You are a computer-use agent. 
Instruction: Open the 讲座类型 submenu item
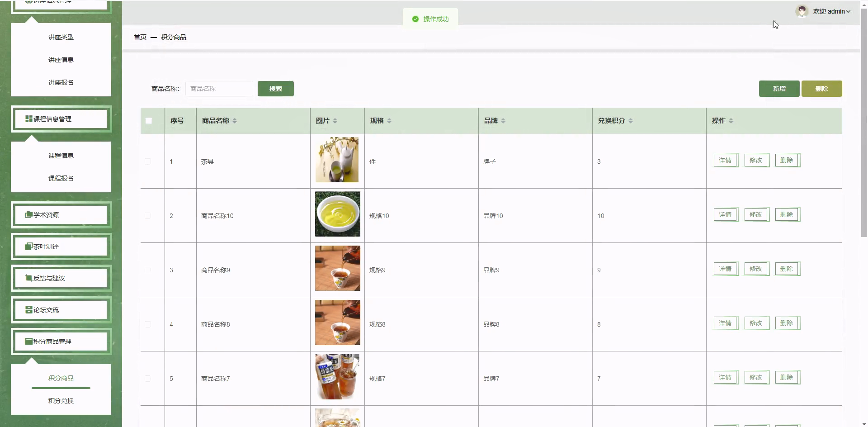coord(61,37)
